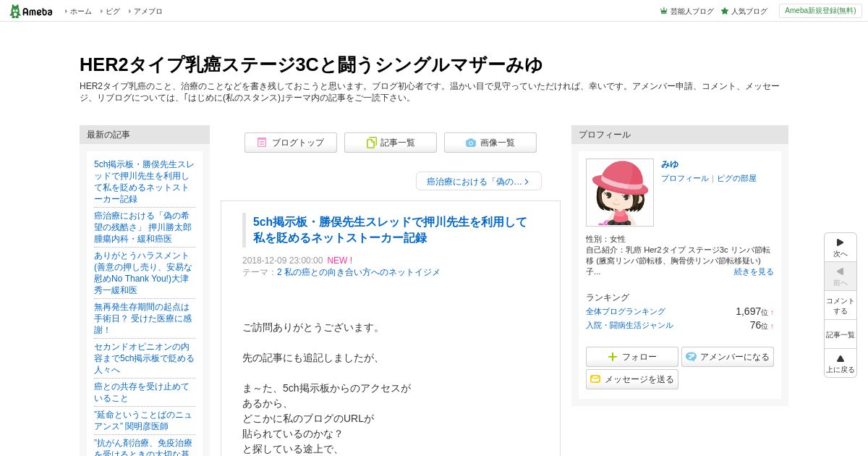Open 全体ブログランキング link
The image size is (868, 456).
tap(626, 311)
